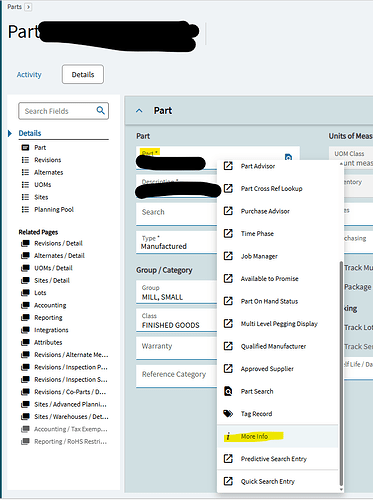Image resolution: width=373 pixels, height=500 pixels.
Task: Switch to the Details tab
Action: click(83, 74)
